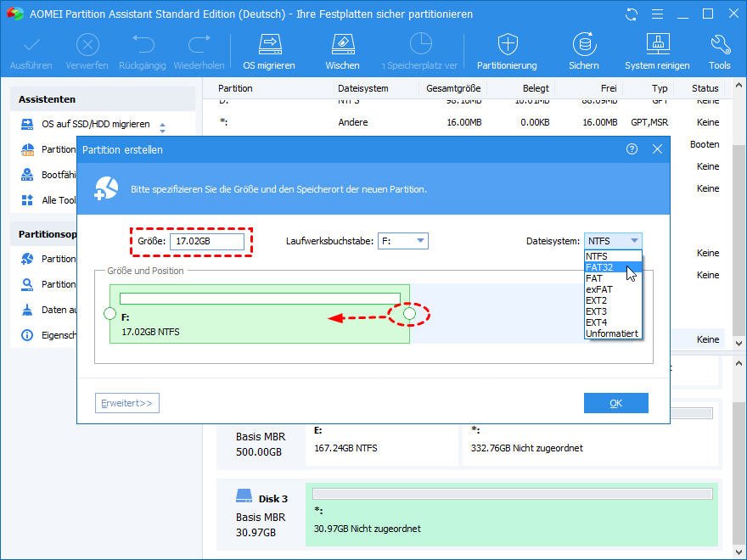Click the partition list scroll-up arrow
This screenshot has width=747, height=560.
click(739, 86)
